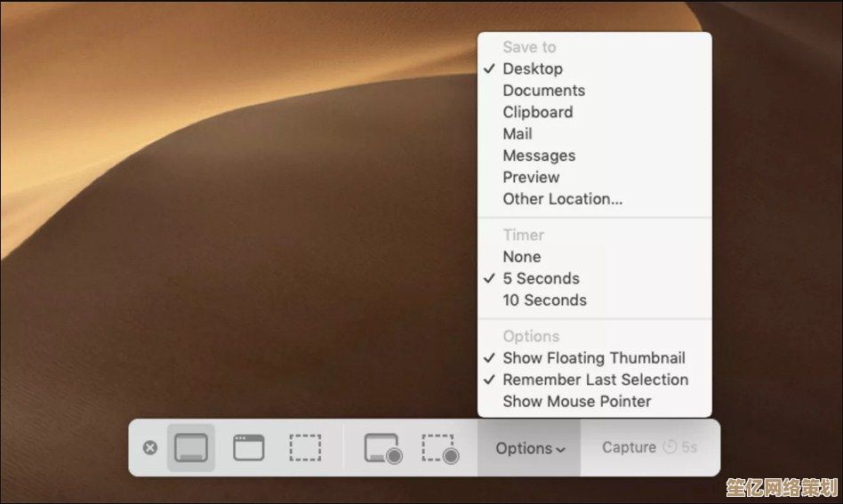Click the timer clock icon beside Capture
The height and width of the screenshot is (504, 843).
pos(670,448)
